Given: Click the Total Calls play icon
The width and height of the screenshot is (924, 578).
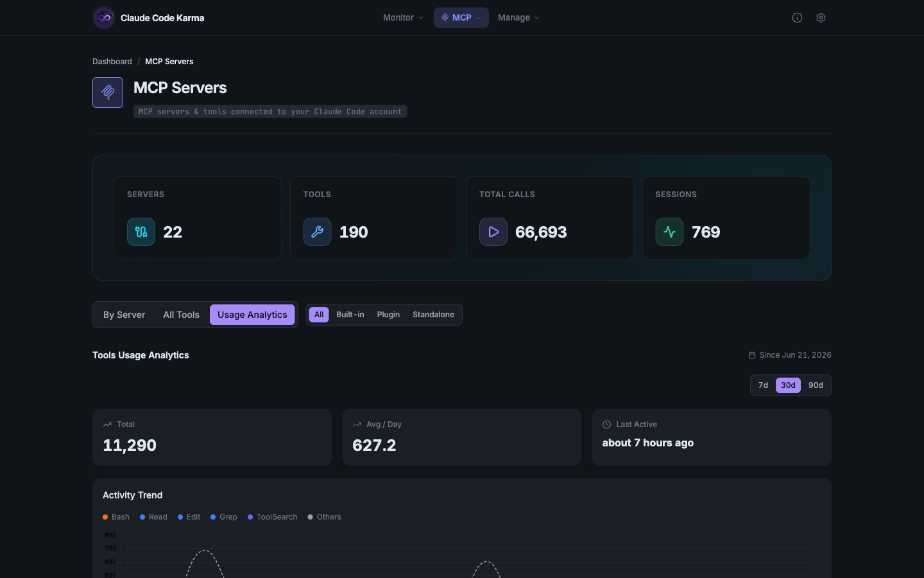Looking at the screenshot, I should pyautogui.click(x=493, y=232).
